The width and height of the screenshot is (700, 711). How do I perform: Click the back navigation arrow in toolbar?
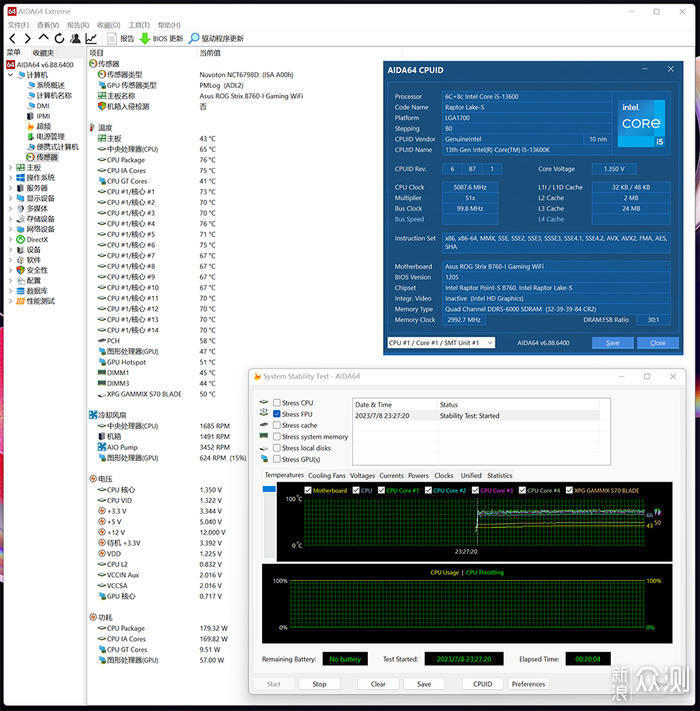(x=12, y=39)
